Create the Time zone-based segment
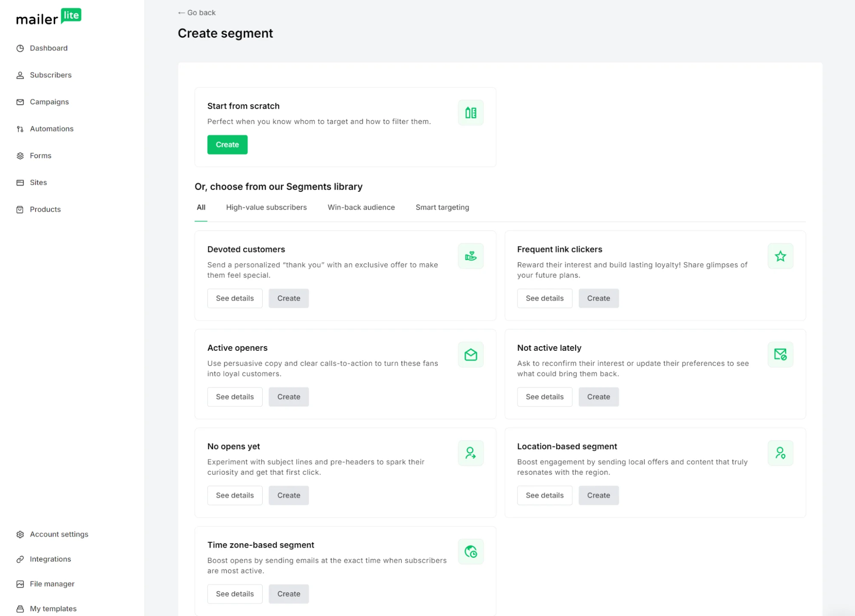Screen dimensions: 855x616 click(x=289, y=594)
